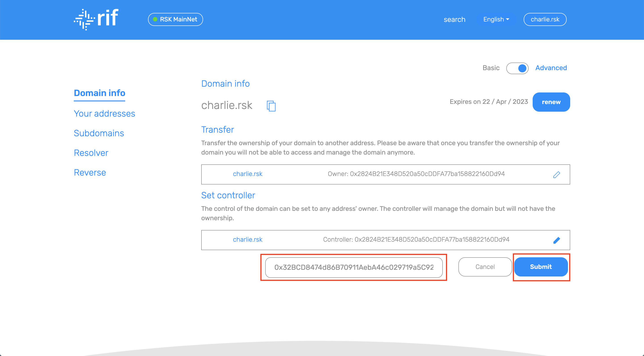The image size is (644, 356).
Task: Click the Submit button to set controller
Action: (540, 267)
